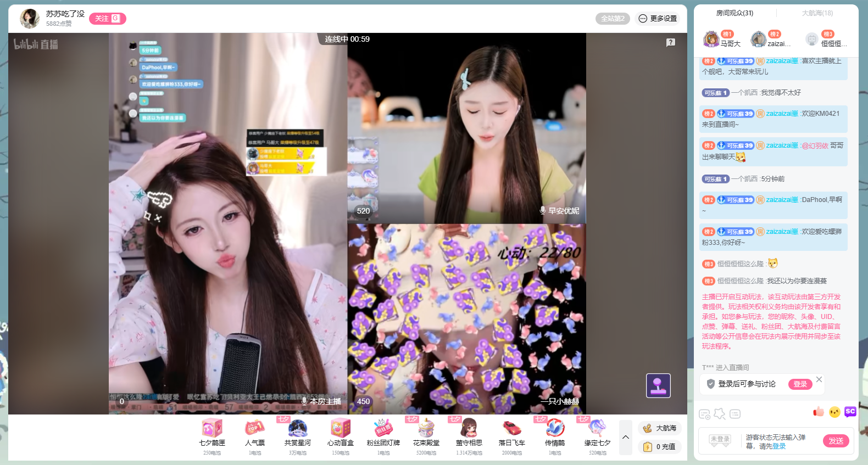This screenshot has height=465, width=868.
Task: Click the @幻羽依 mention in chat
Action: [x=815, y=145]
